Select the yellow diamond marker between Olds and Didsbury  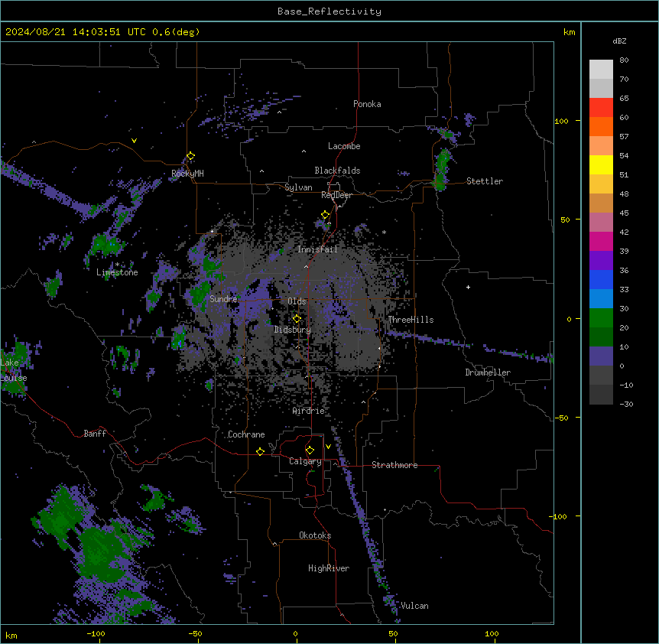297,318
